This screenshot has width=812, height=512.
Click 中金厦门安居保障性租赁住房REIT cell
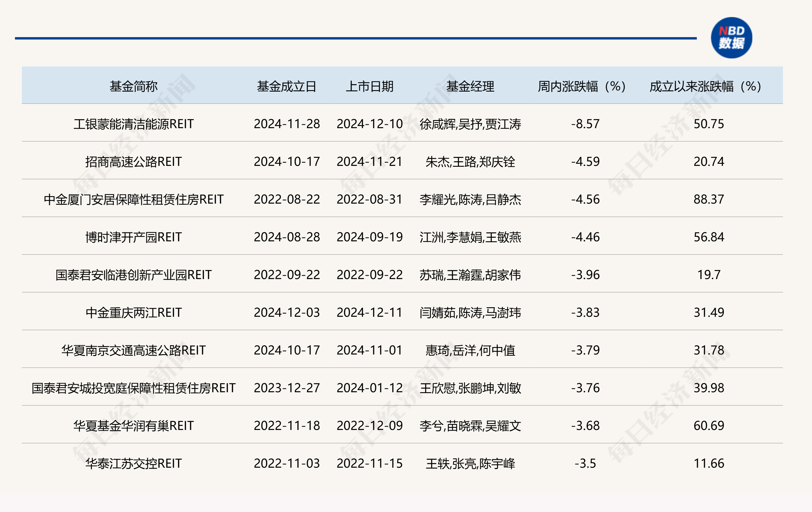point(133,199)
